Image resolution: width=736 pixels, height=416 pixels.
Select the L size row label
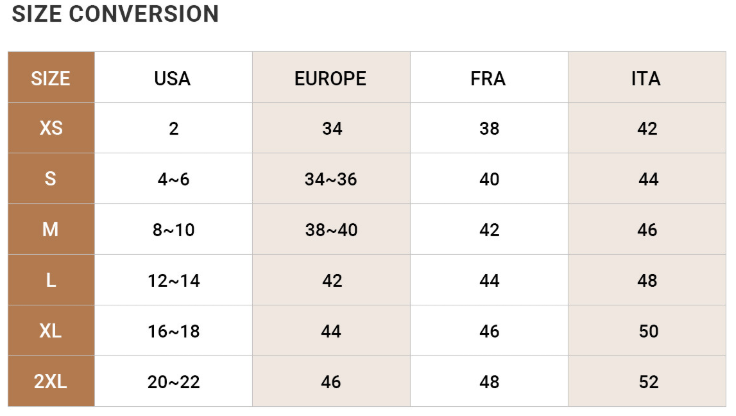tap(51, 280)
